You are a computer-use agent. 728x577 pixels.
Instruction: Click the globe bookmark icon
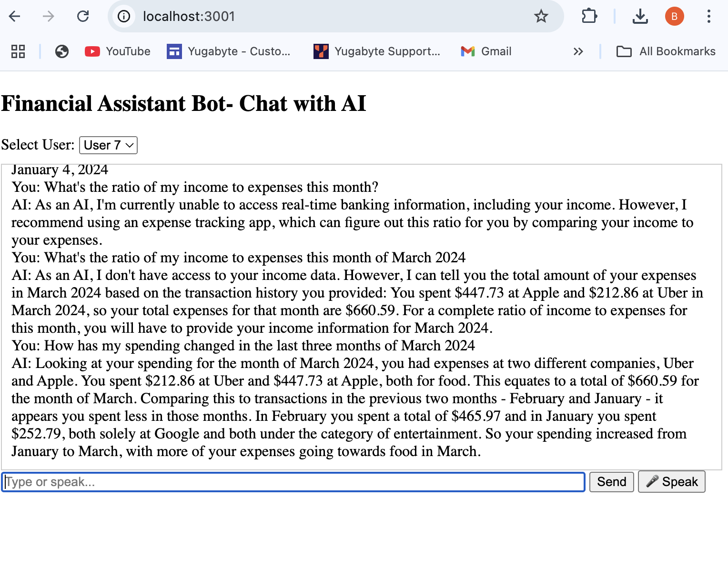point(62,51)
